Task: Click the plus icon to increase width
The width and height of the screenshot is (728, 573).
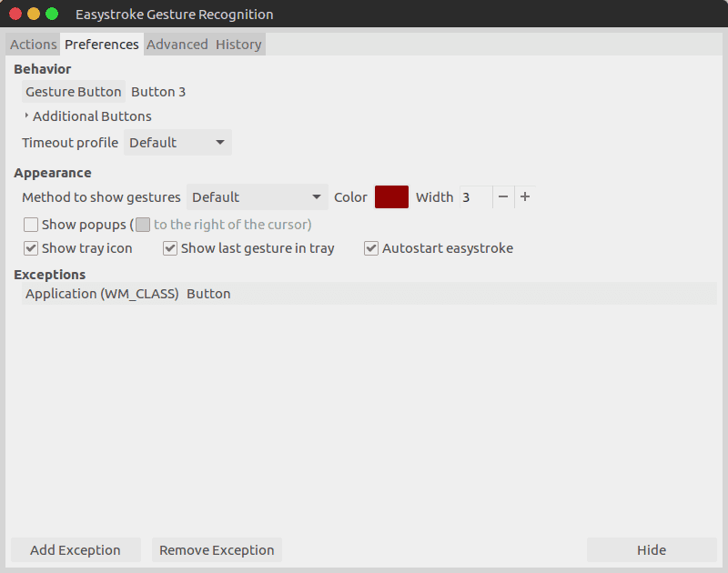Action: point(525,197)
